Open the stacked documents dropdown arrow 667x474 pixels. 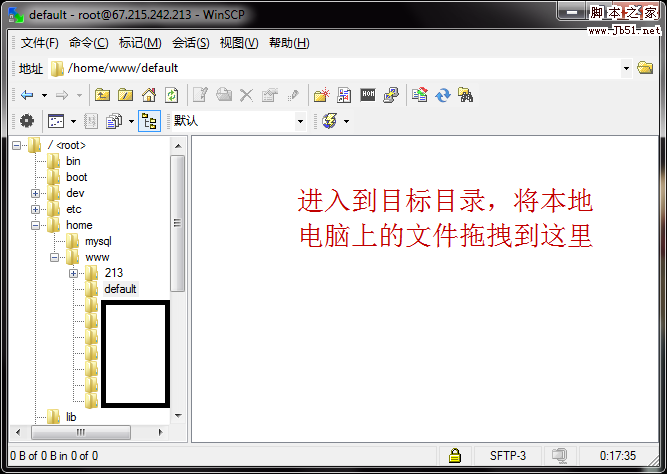click(x=131, y=122)
